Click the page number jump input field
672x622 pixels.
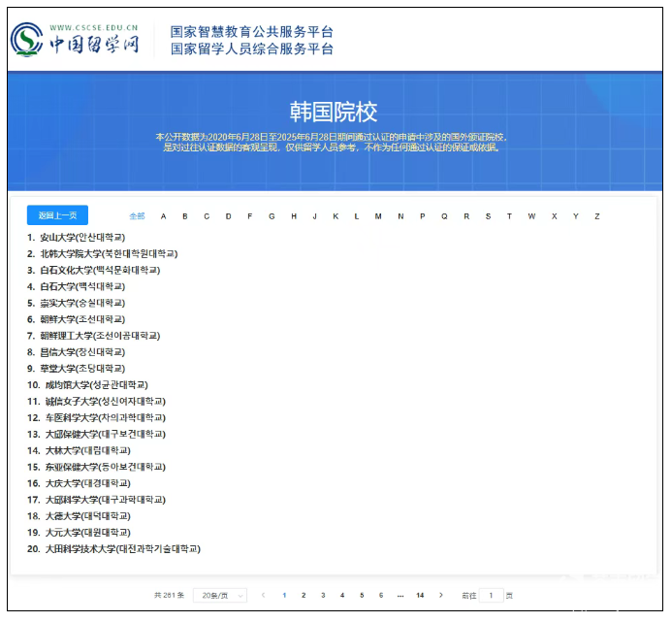491,595
